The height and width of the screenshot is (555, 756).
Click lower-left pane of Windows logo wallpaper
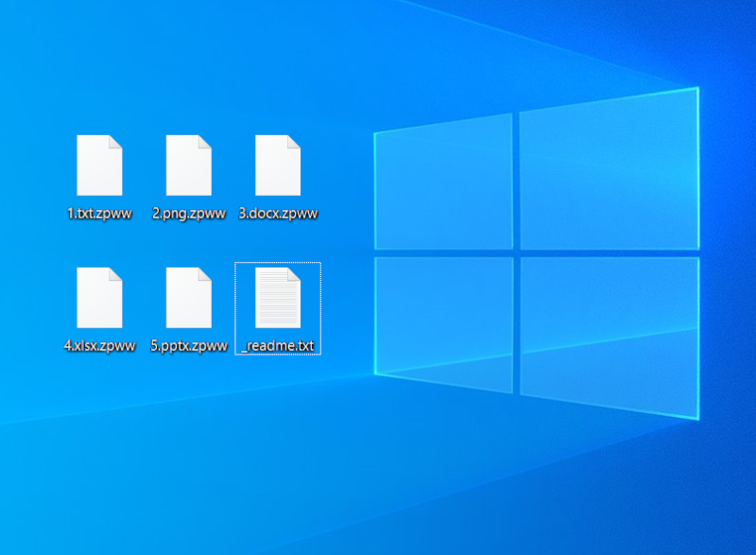coord(444,321)
